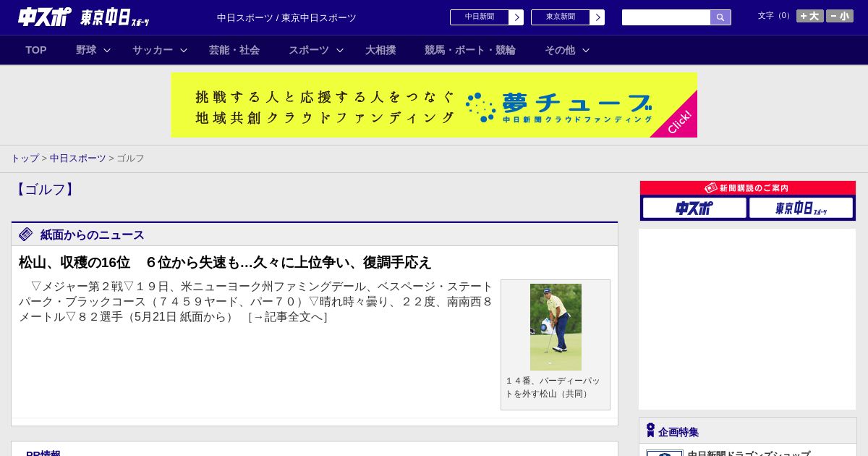Click the arrow beside 中日新聞 link
This screenshot has width=868, height=456.
[x=516, y=17]
